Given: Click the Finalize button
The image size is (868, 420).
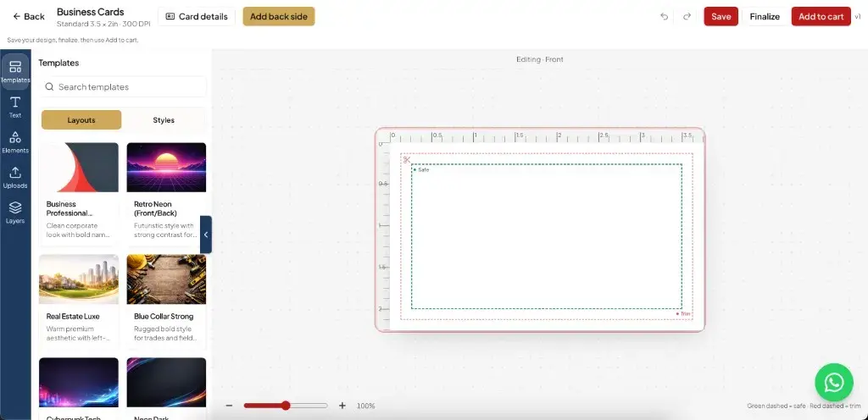Looking at the screenshot, I should [765, 17].
